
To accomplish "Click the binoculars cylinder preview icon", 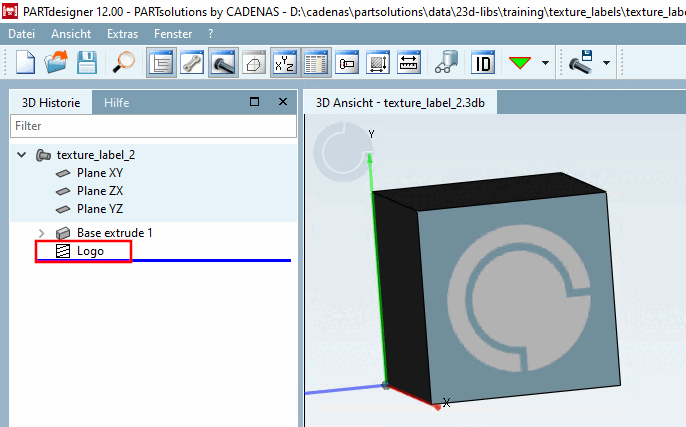I will point(446,63).
